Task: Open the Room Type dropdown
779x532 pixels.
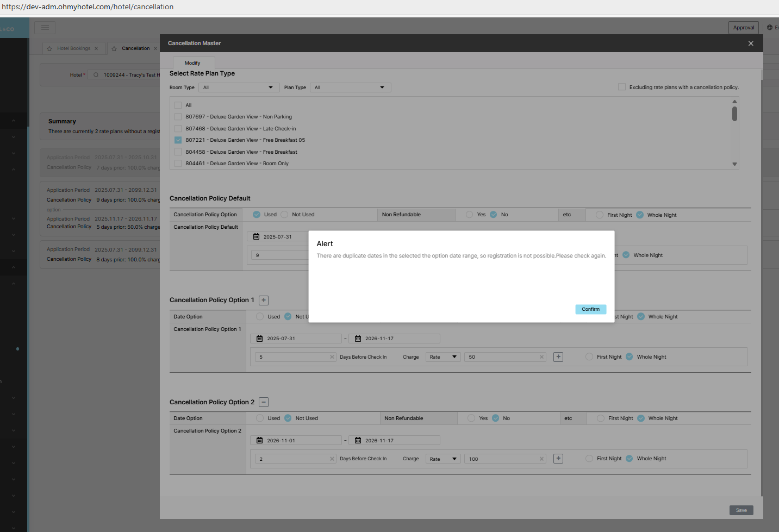Action: (x=239, y=87)
